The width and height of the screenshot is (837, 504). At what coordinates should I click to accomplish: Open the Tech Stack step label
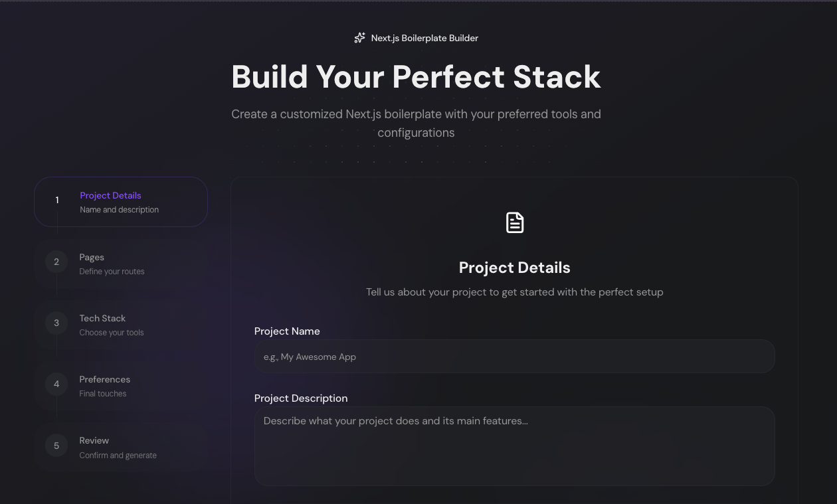[x=102, y=318]
